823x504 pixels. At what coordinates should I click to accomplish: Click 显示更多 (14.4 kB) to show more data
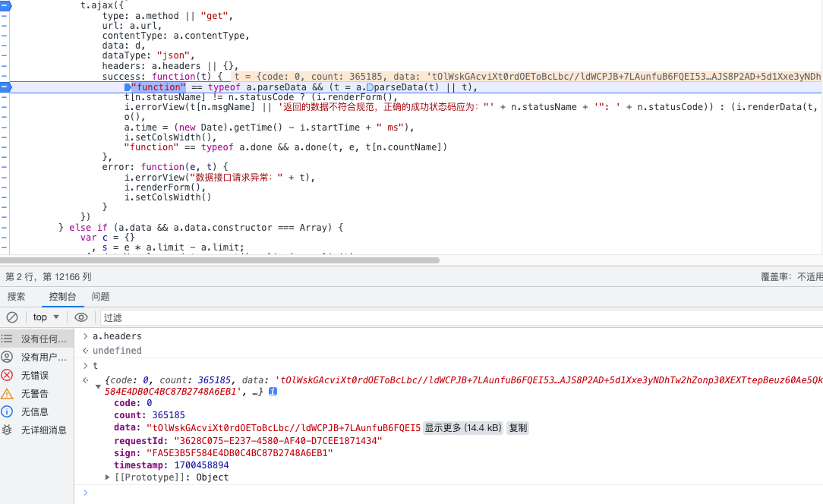tap(462, 428)
